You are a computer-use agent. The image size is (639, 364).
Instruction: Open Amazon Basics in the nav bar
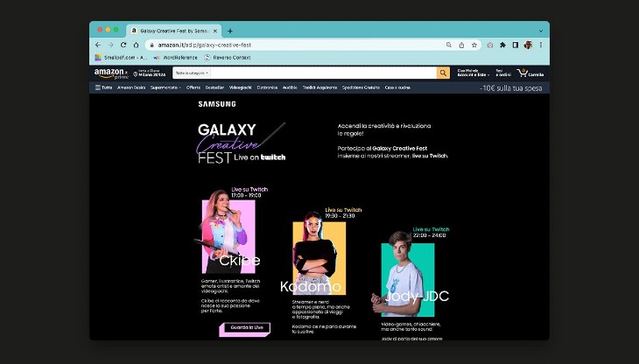131,87
